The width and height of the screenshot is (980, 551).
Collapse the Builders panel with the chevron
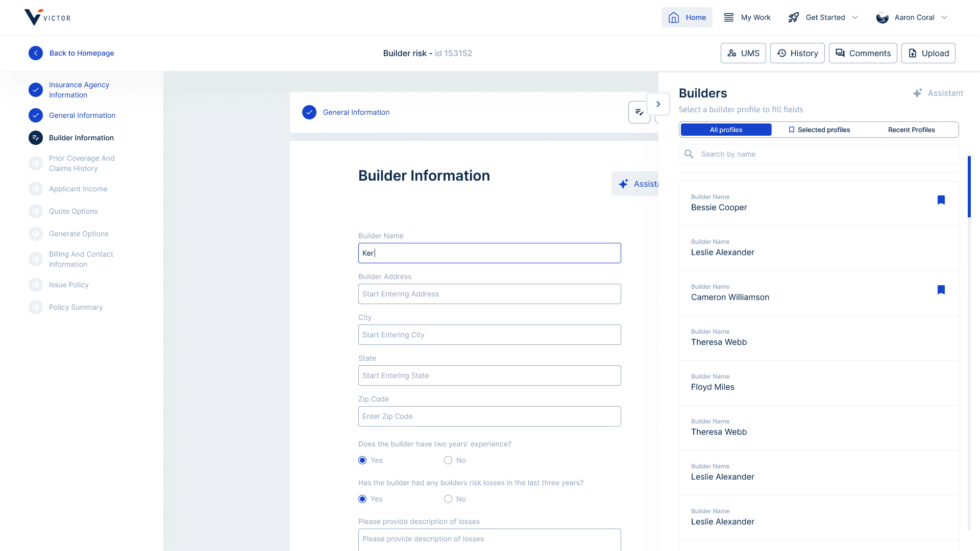pos(658,104)
